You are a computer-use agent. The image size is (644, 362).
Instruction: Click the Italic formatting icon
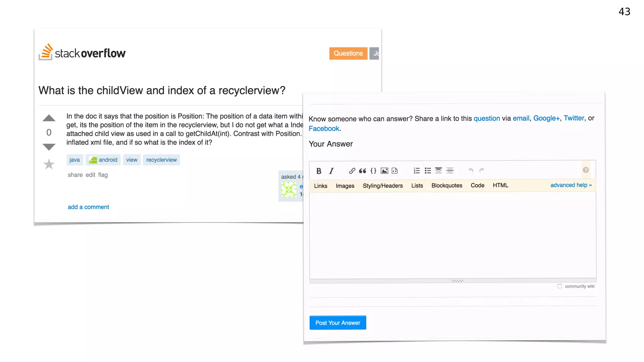331,171
